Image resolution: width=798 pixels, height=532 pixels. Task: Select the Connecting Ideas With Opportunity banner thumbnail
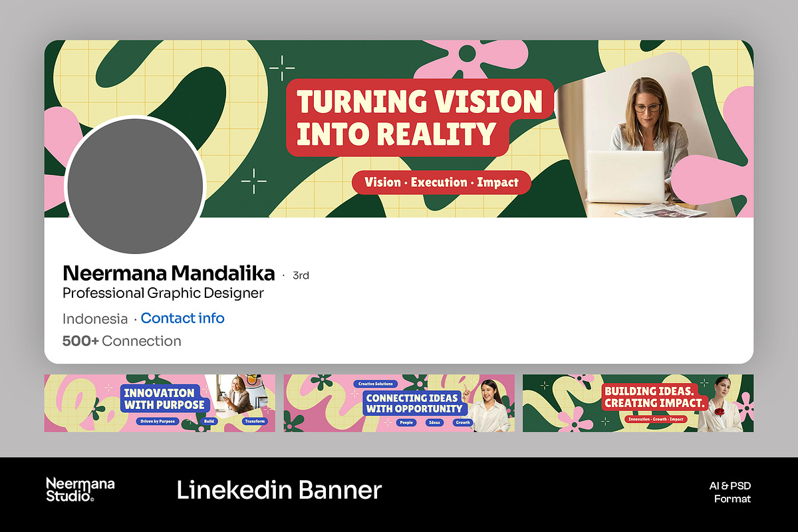click(399, 403)
